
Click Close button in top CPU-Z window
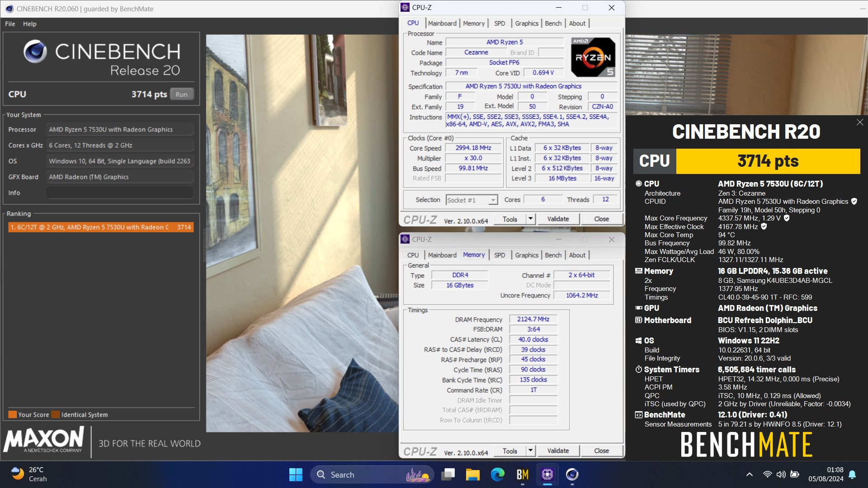pyautogui.click(x=601, y=219)
